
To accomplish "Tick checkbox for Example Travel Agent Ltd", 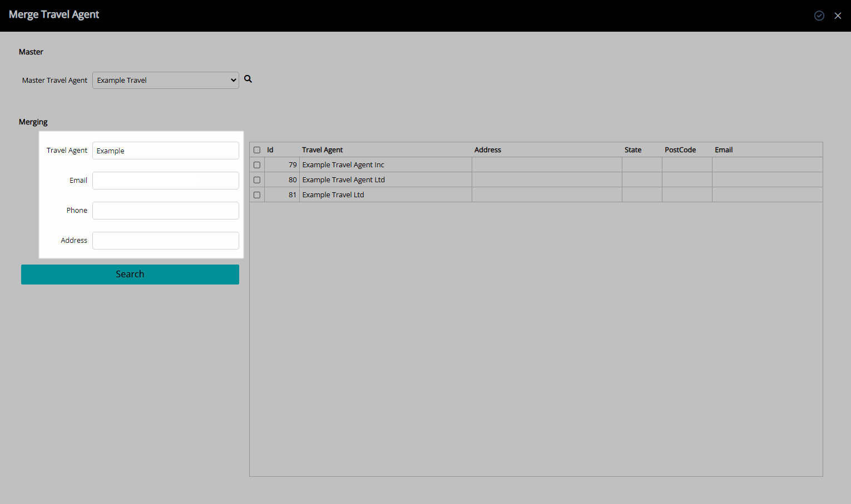I will pos(257,180).
